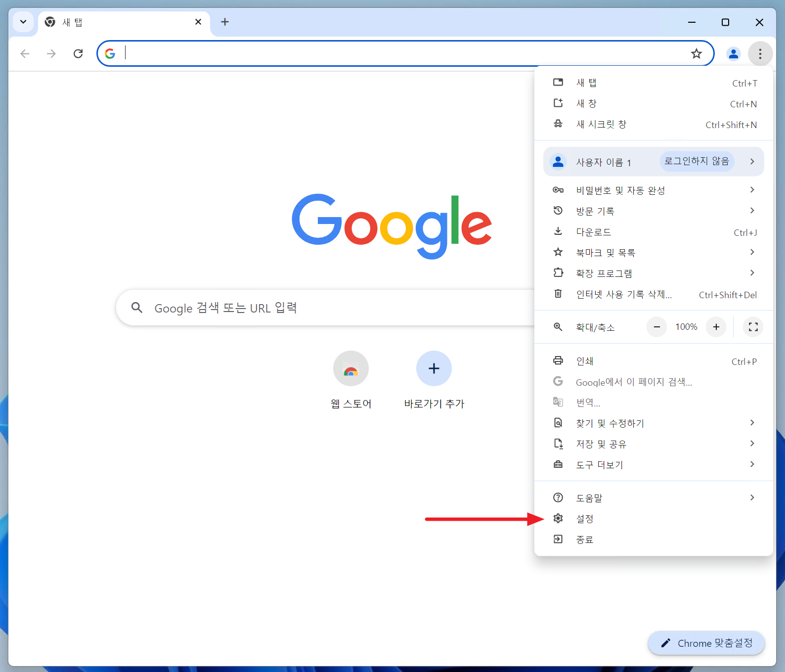Decrease zoom with the minus button
The height and width of the screenshot is (672, 785).
657,327
